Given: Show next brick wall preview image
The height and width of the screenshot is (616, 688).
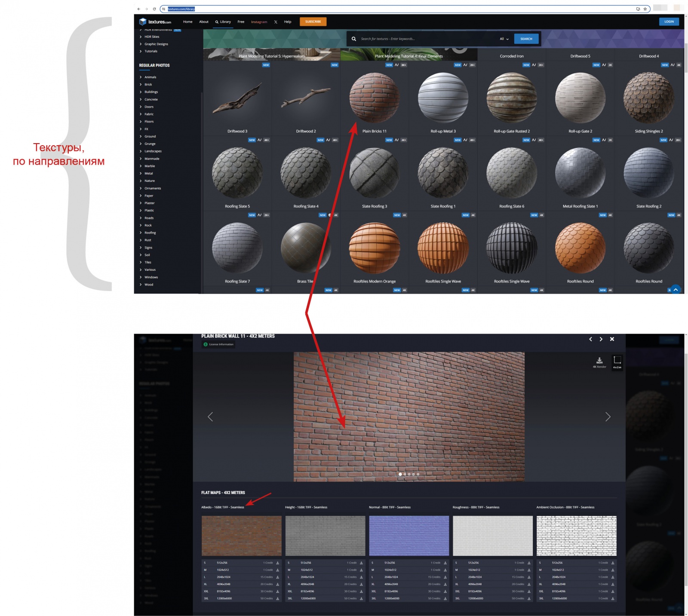Looking at the screenshot, I should coord(608,417).
